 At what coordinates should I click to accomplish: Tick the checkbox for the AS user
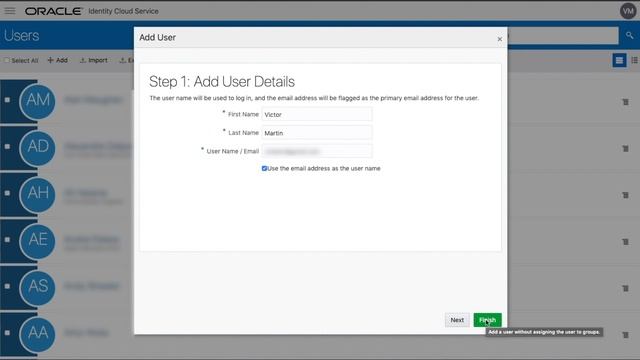[7, 286]
